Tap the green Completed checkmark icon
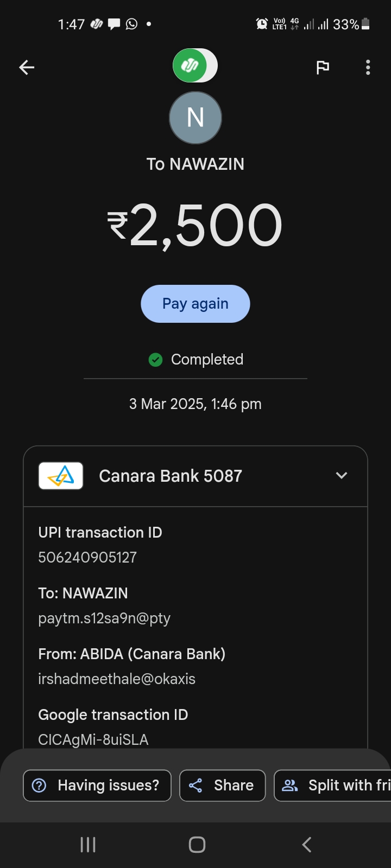This screenshot has height=868, width=391. [156, 360]
